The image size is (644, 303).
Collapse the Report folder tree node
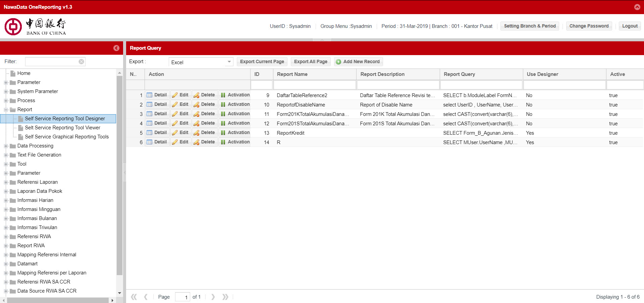coord(6,110)
